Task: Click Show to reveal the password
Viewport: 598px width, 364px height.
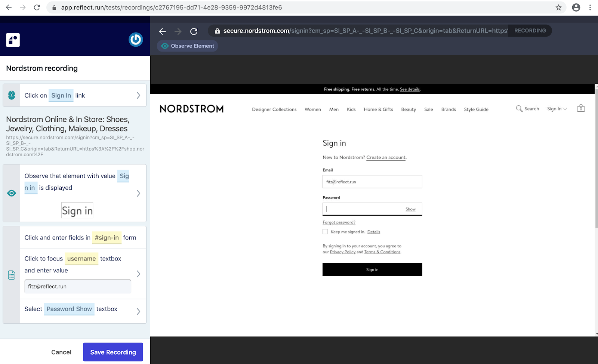Action: (x=410, y=209)
